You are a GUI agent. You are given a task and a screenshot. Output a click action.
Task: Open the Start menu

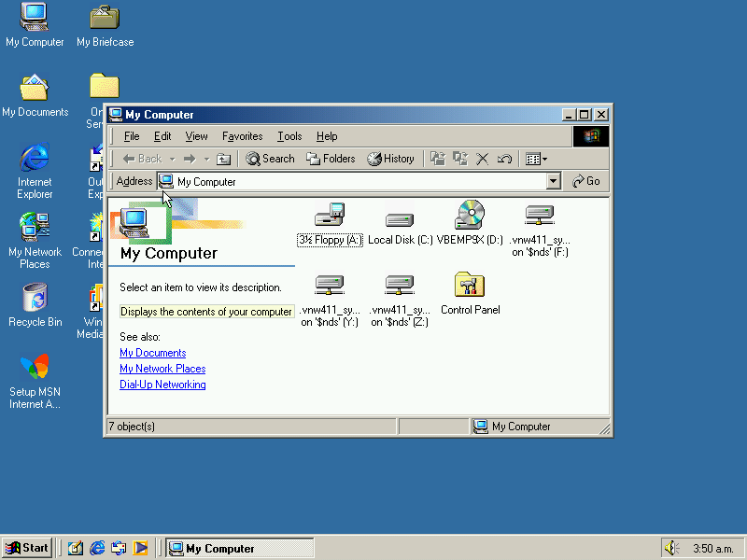pyautogui.click(x=27, y=548)
